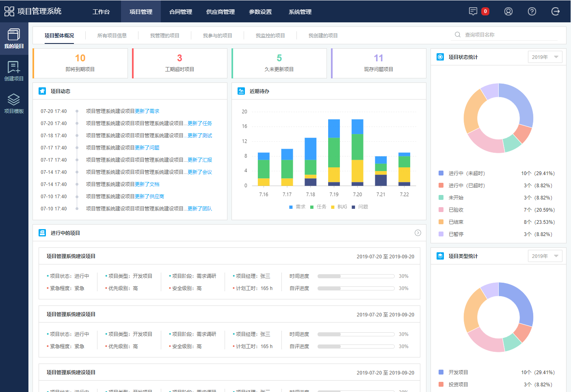Image resolution: width=571 pixels, height=392 pixels.
Task: Toggle 进行中（已超时） legend in status chart
Action: [x=462, y=185]
